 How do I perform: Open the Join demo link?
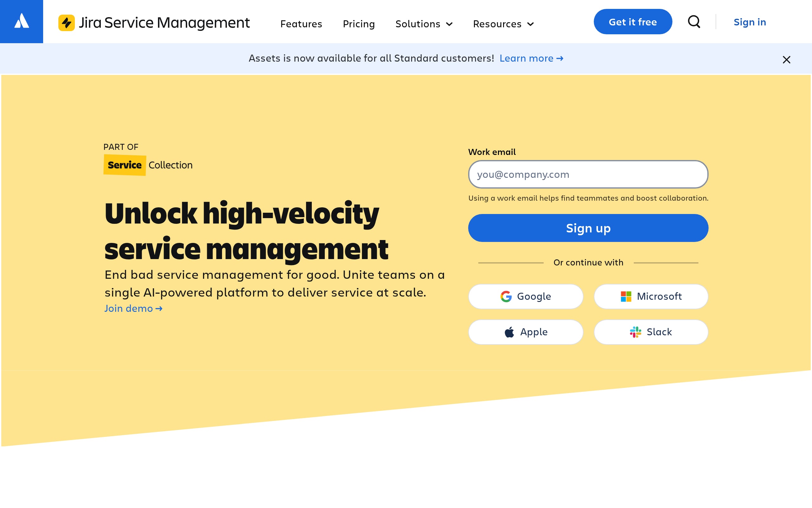134,308
